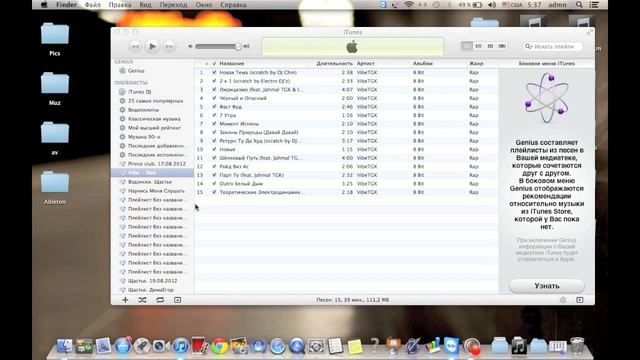The width and height of the screenshot is (640, 360).
Task: Click the maximum volume speaker icon
Action: pos(246,47)
